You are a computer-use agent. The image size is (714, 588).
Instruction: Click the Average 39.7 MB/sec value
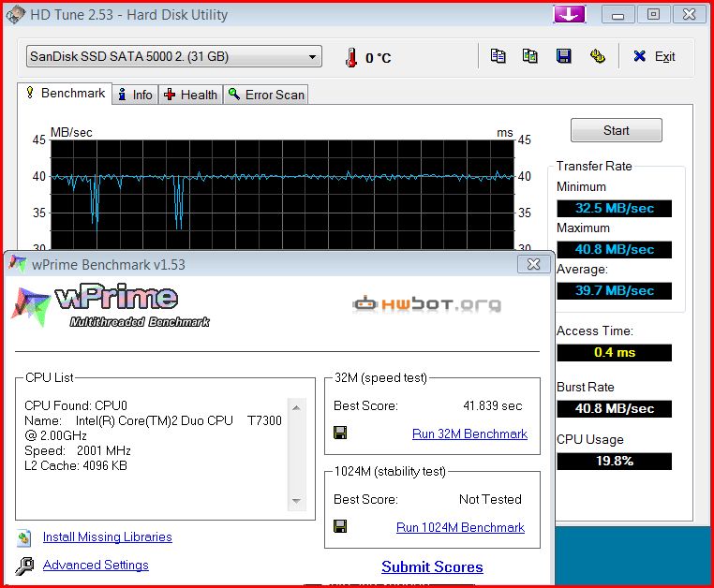click(615, 290)
